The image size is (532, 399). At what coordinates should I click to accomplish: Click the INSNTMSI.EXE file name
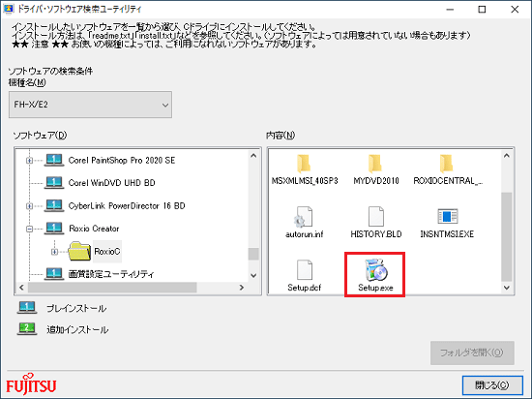pos(447,234)
